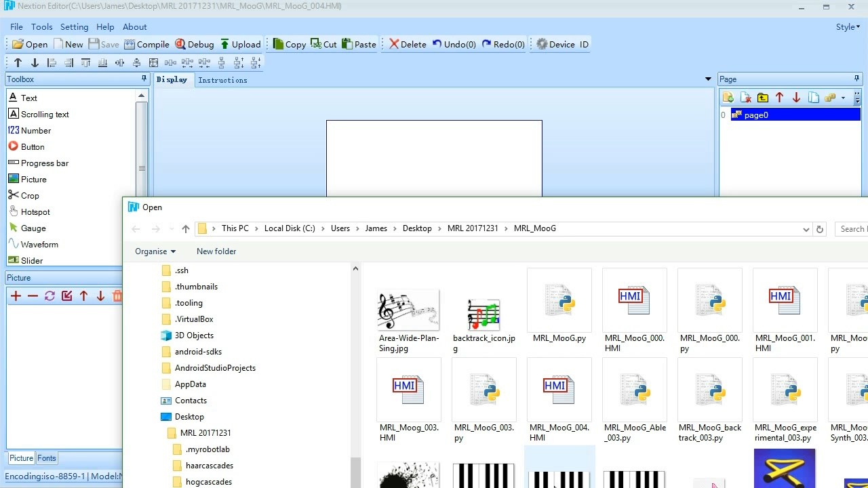
Task: Switch to the Fonts tab
Action: pos(47,458)
